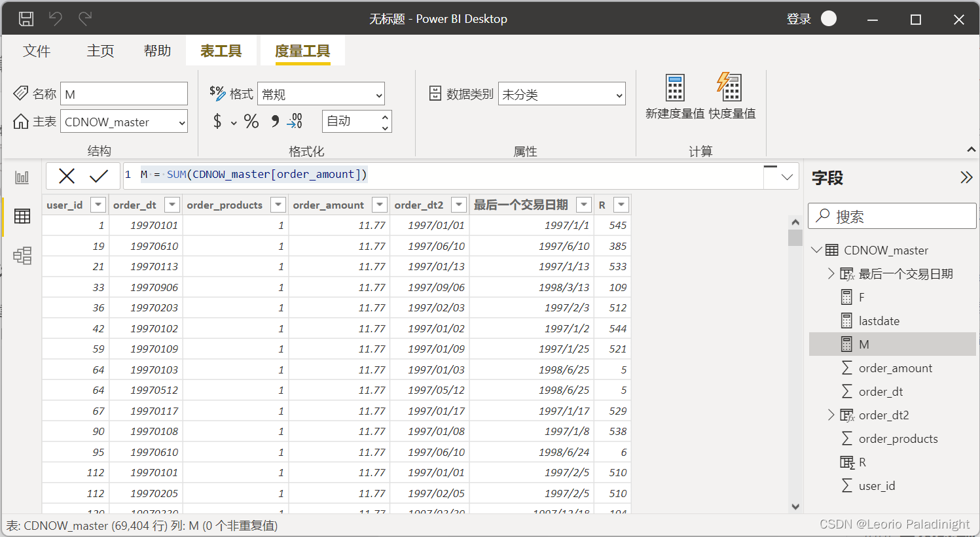Click inside the DAX formula bar

click(x=443, y=175)
